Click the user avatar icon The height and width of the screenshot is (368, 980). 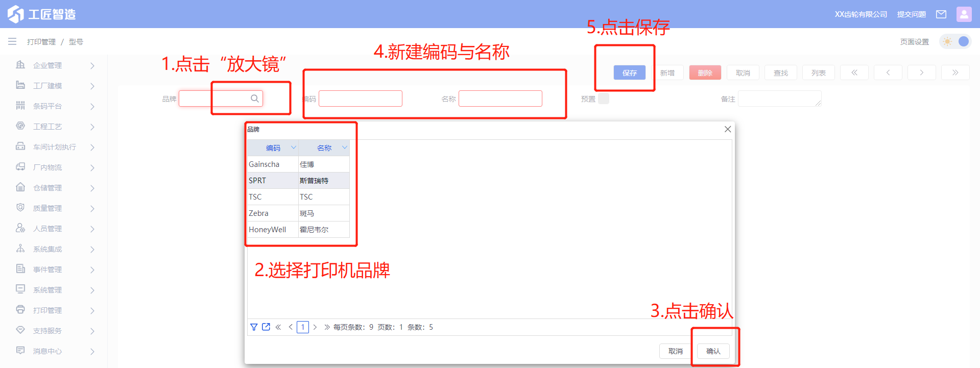tap(964, 14)
